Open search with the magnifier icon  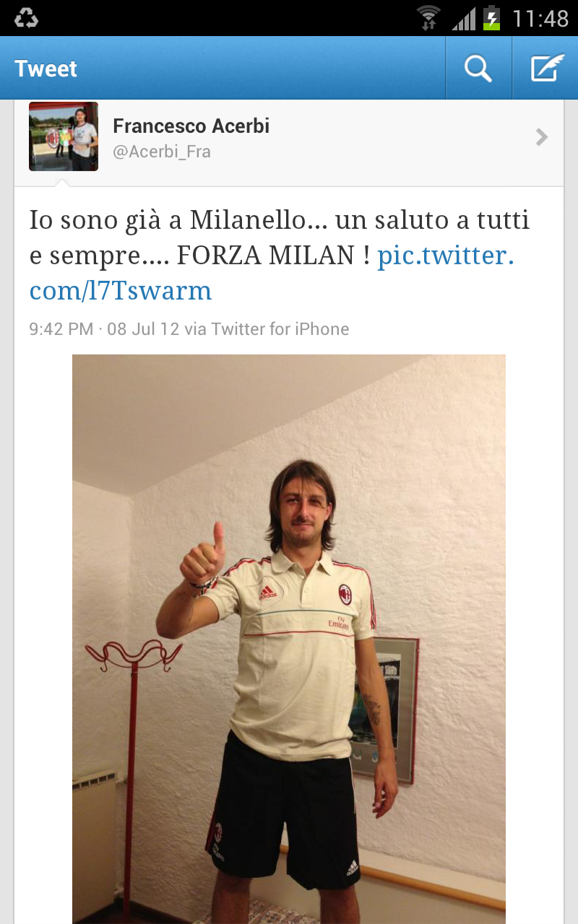478,69
